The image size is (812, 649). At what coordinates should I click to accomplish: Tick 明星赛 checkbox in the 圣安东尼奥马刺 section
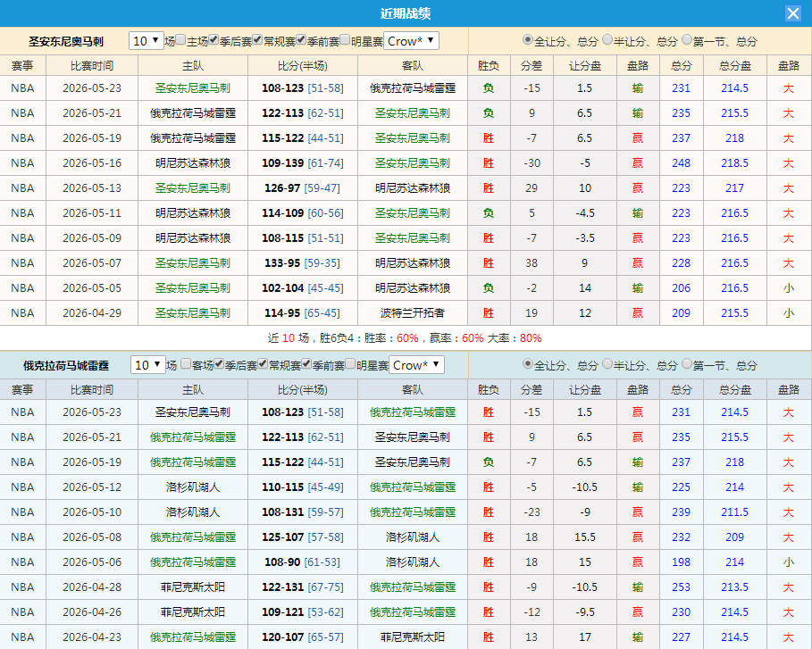(x=345, y=40)
